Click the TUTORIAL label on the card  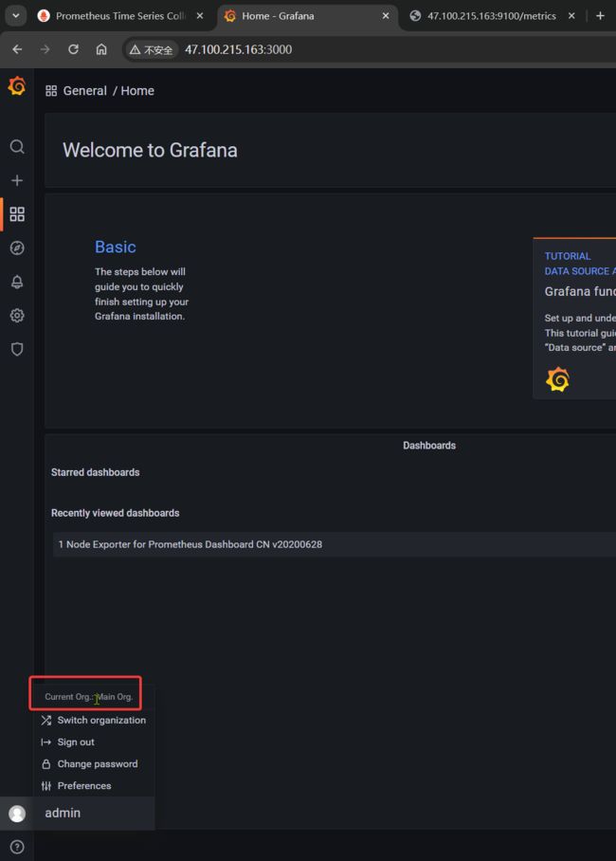click(x=568, y=256)
